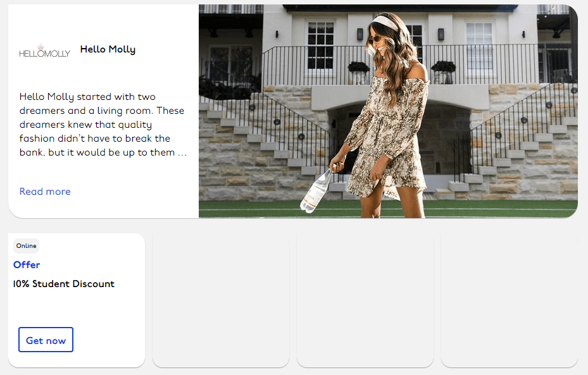This screenshot has height=375, width=588.
Task: Open the Read more link
Action: point(45,192)
